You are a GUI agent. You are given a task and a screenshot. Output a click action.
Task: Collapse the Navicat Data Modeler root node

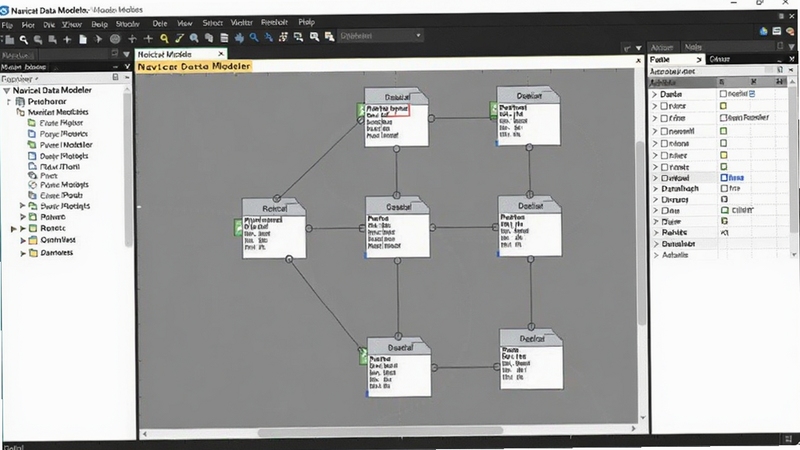[x=7, y=90]
